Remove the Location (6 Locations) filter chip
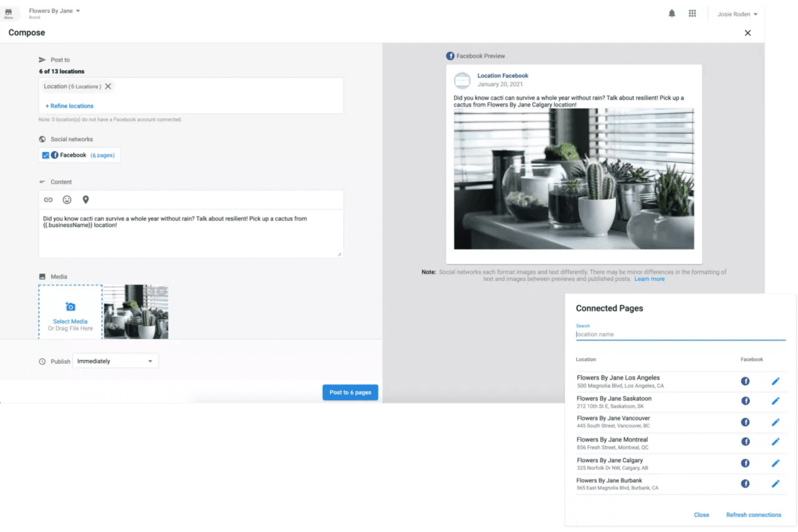Screen dimensions: 798x532 click(x=108, y=86)
